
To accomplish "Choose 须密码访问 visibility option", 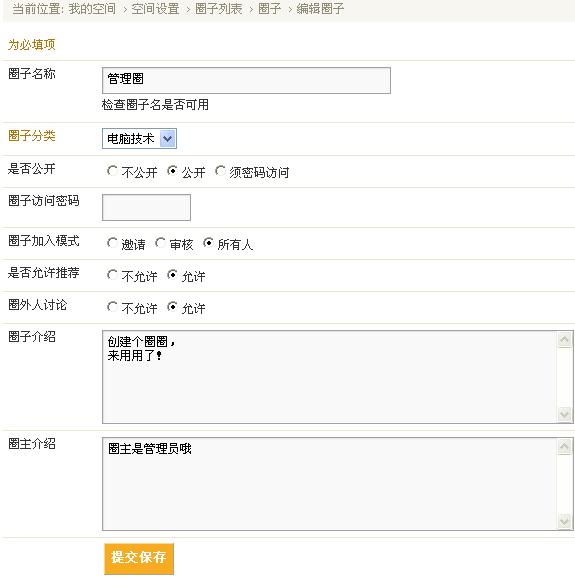I will coord(220,171).
